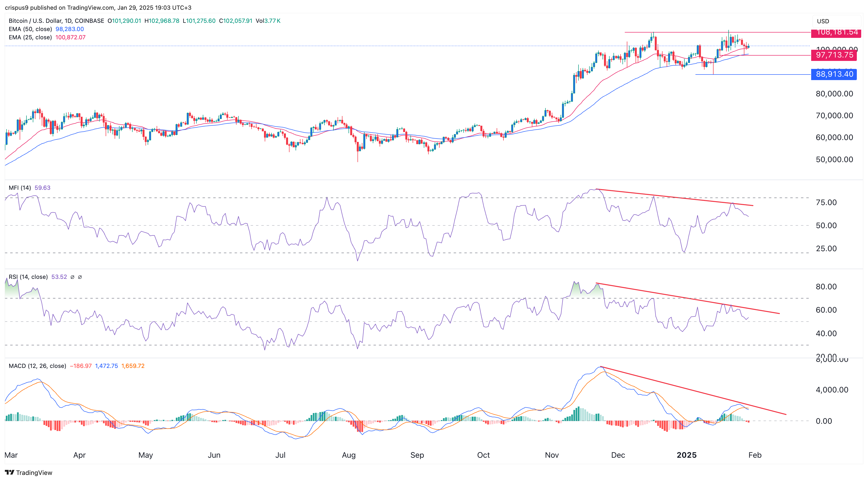Select the MACD (12, 26, close) label
Screen dimensions: 868x481
pos(37,366)
